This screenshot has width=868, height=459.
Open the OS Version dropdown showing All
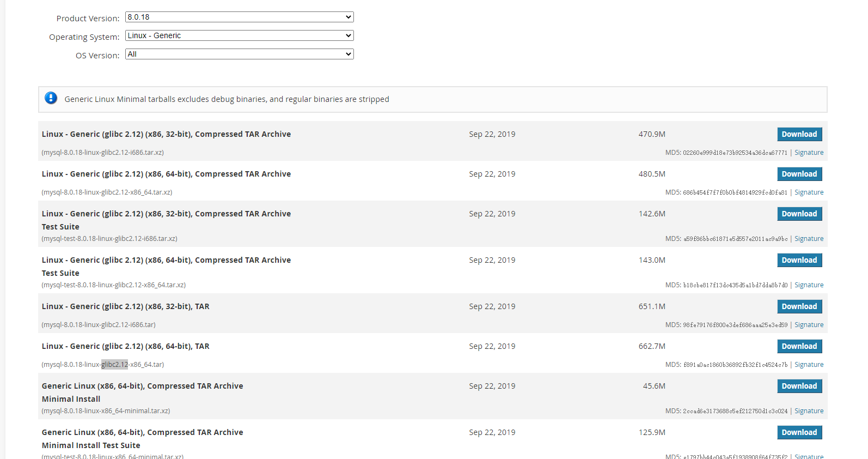[240, 54]
